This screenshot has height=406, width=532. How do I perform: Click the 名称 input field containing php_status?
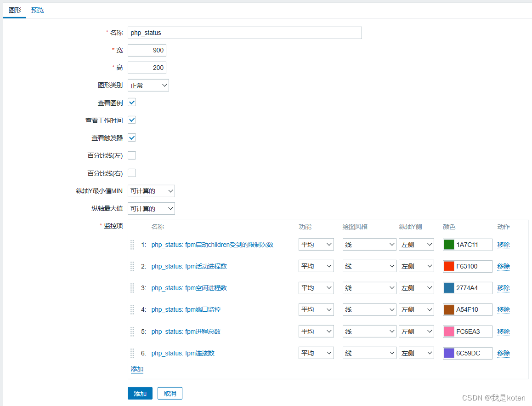pos(244,33)
